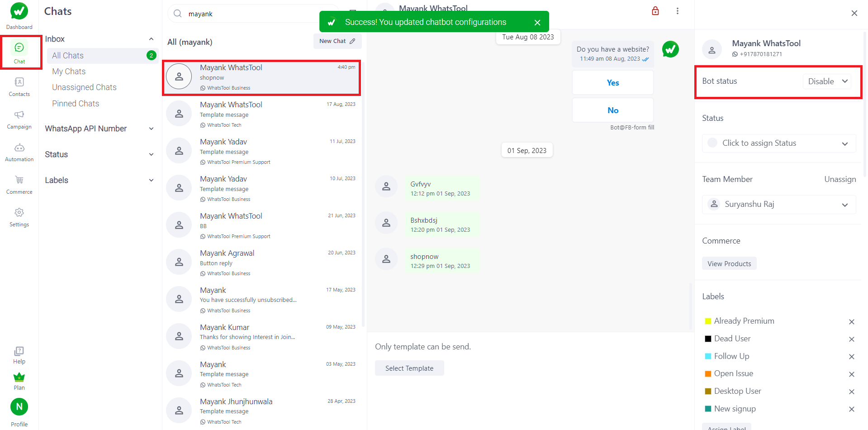Select Pinned Chats filter

[76, 104]
